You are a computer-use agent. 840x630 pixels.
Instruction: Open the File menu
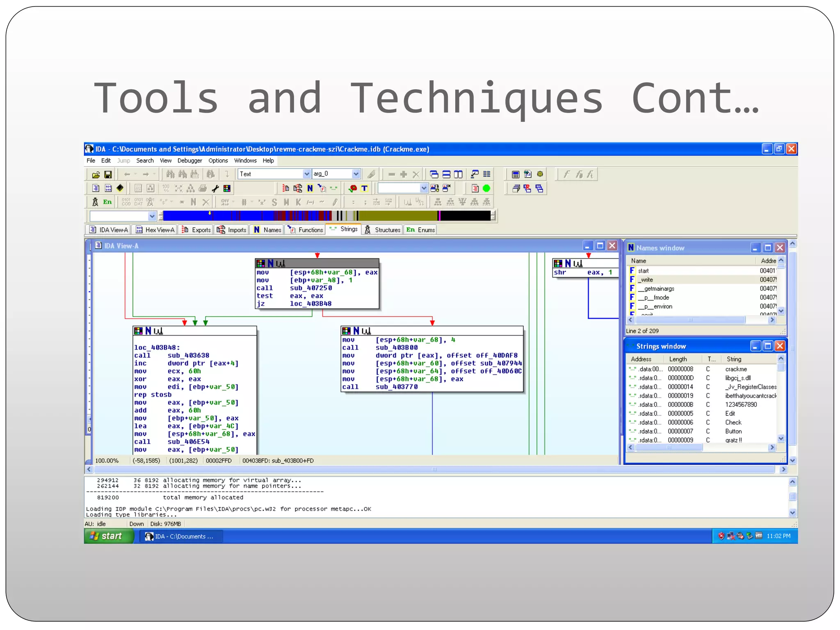coord(91,160)
